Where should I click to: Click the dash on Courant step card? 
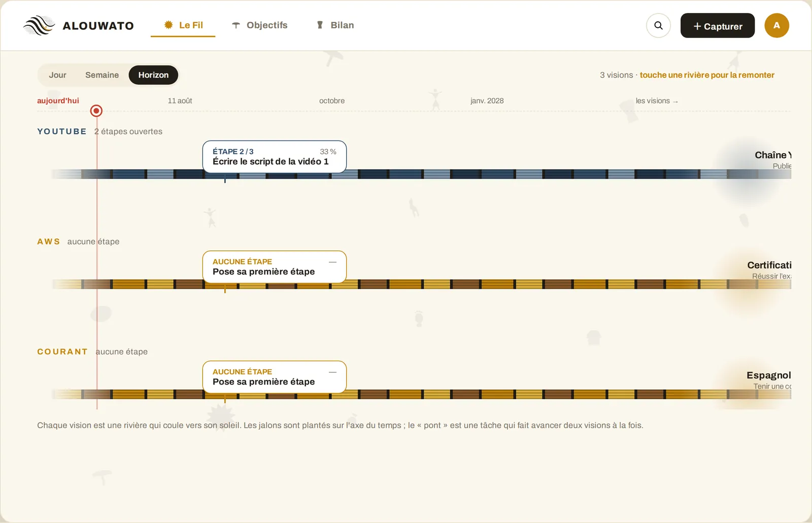coord(333,372)
